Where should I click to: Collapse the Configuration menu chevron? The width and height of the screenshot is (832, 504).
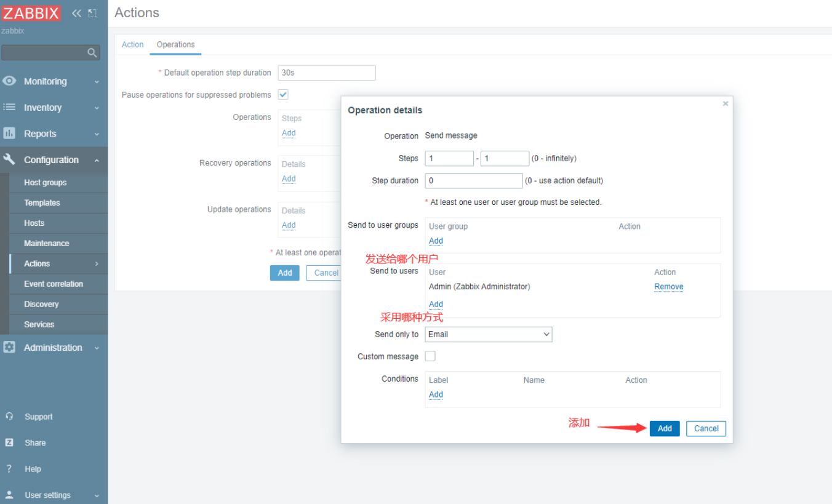97,160
